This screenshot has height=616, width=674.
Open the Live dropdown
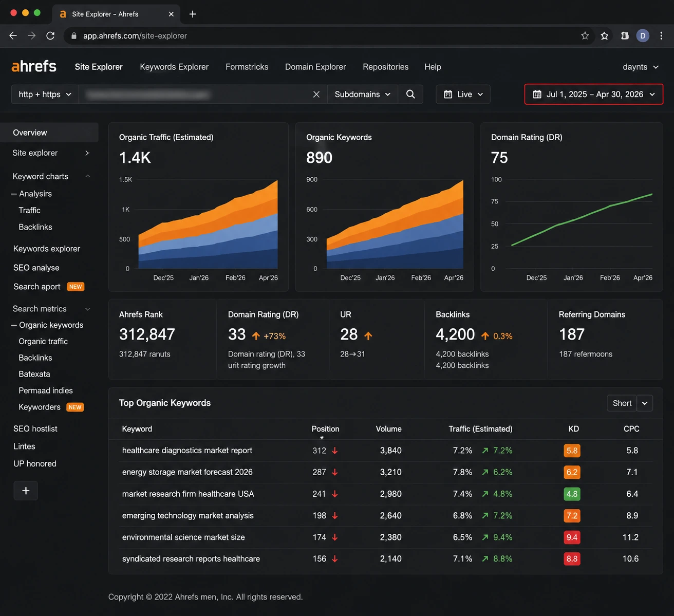(463, 95)
